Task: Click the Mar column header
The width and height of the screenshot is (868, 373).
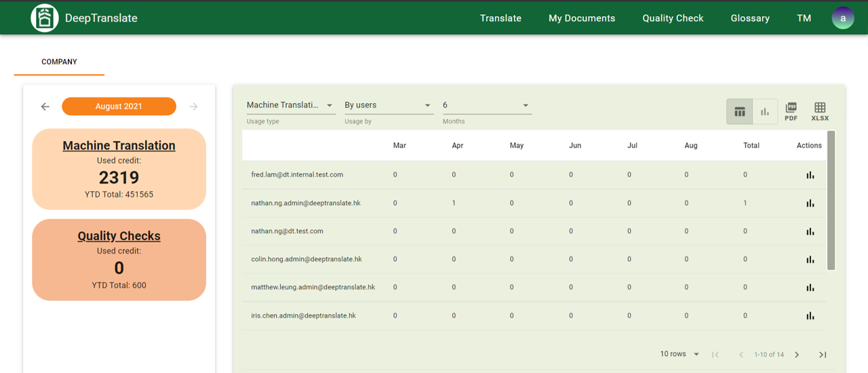Action: (399, 145)
